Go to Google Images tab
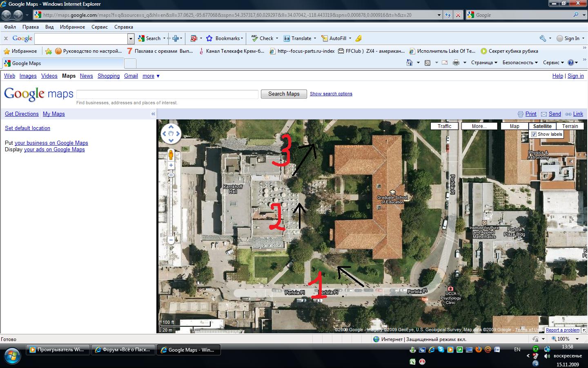The image size is (588, 368). [x=28, y=76]
